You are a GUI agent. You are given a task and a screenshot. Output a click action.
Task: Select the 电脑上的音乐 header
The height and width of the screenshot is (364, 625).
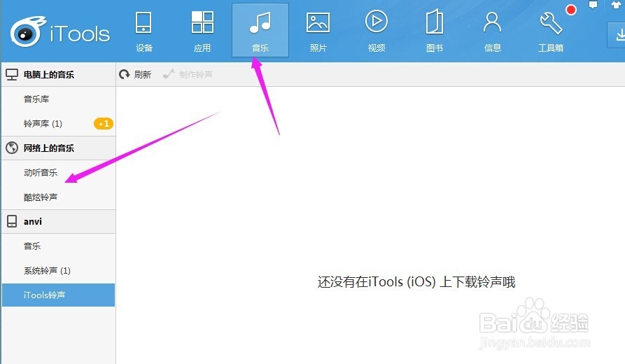click(x=59, y=75)
